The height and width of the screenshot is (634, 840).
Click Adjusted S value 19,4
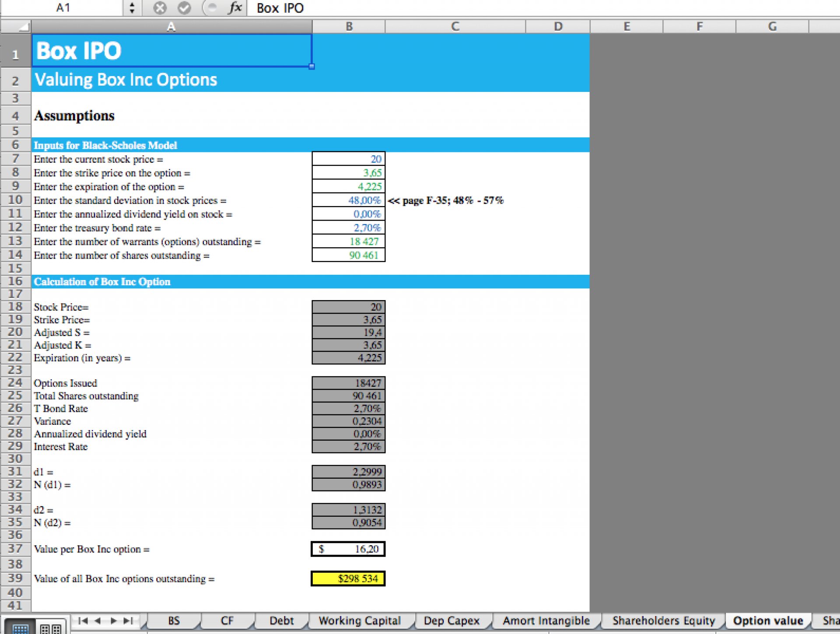349,333
